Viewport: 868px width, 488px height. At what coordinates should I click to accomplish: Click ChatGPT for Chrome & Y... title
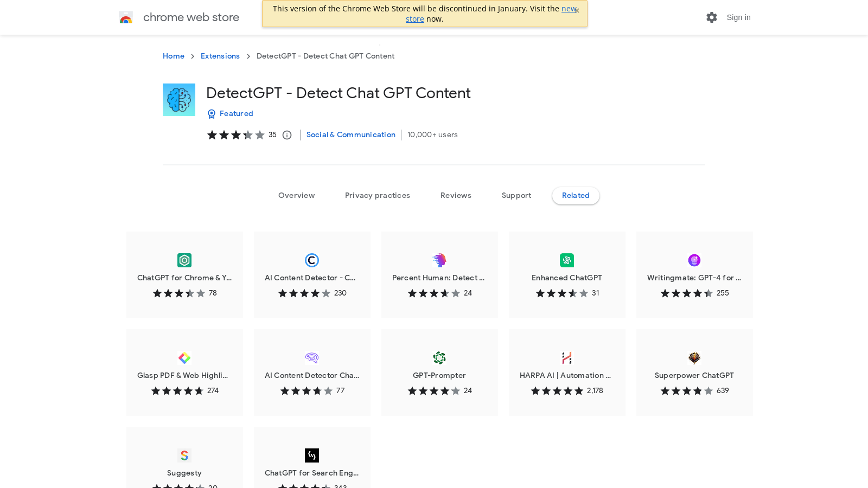[x=184, y=278]
